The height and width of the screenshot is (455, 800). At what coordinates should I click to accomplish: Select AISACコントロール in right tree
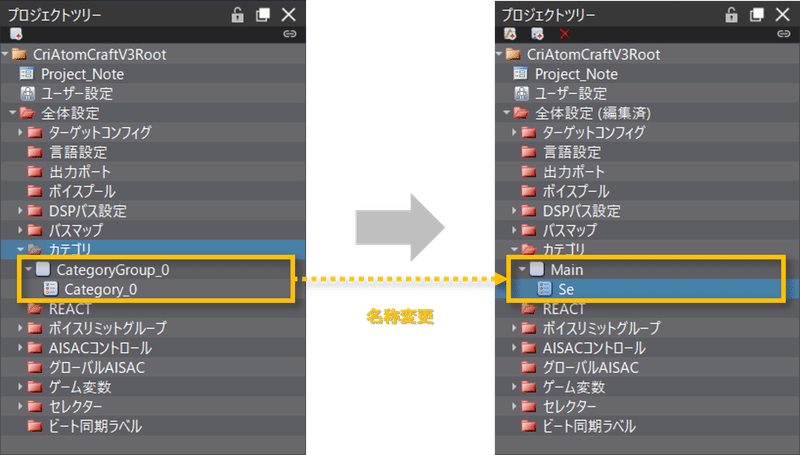click(x=594, y=348)
